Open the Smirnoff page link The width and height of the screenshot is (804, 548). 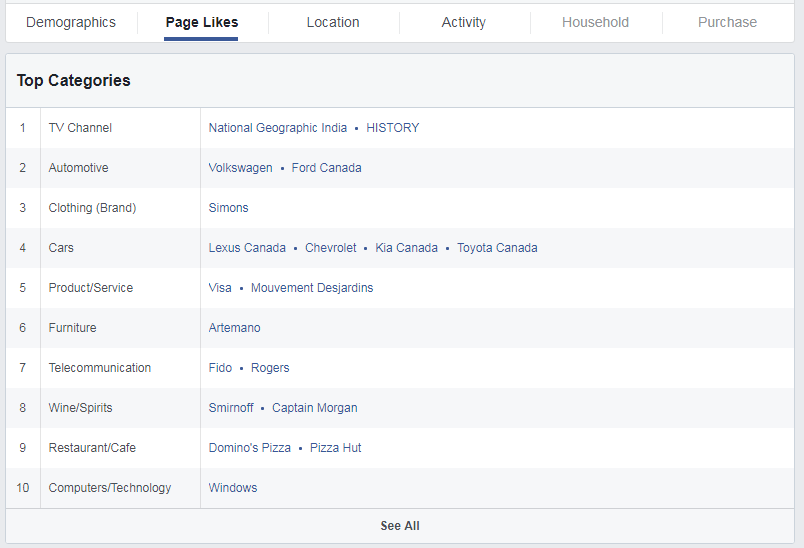click(231, 408)
